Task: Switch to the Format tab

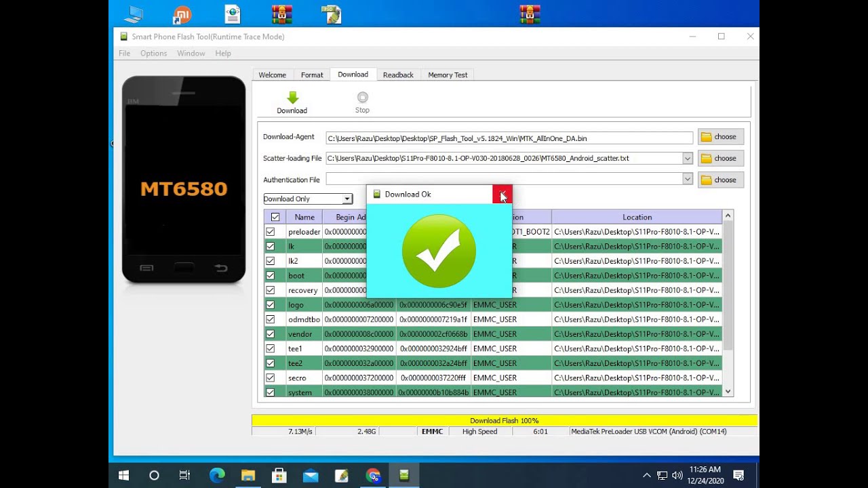Action: click(312, 75)
